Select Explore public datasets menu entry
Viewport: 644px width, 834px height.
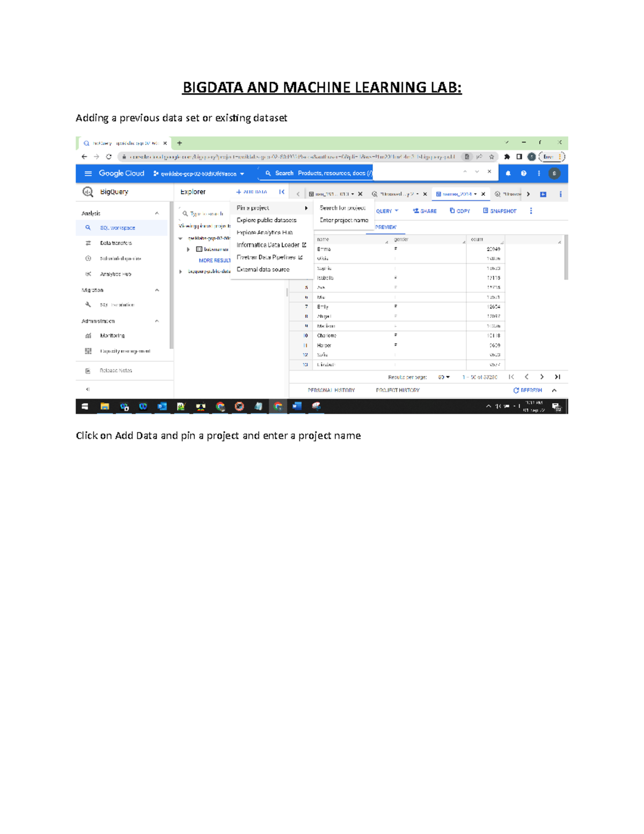pos(266,220)
